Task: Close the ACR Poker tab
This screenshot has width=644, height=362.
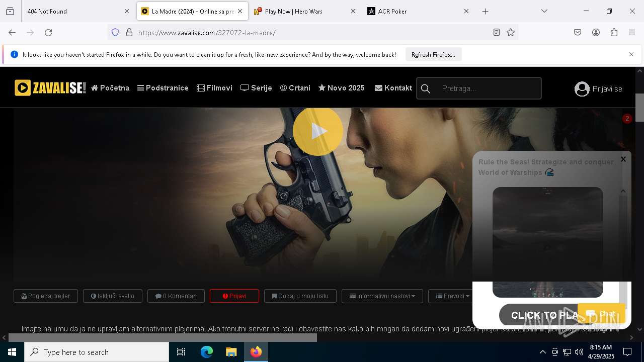Action: [x=466, y=11]
